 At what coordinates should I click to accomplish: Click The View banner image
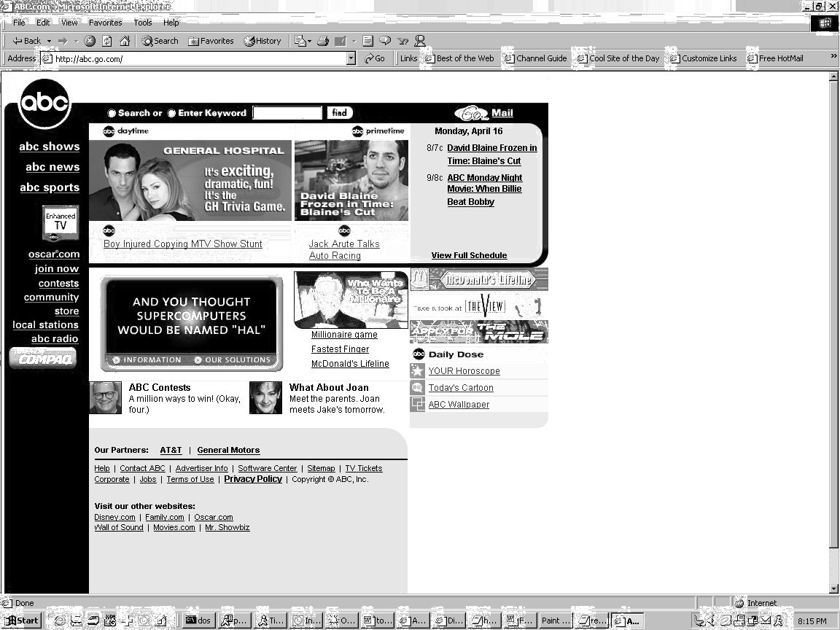479,306
